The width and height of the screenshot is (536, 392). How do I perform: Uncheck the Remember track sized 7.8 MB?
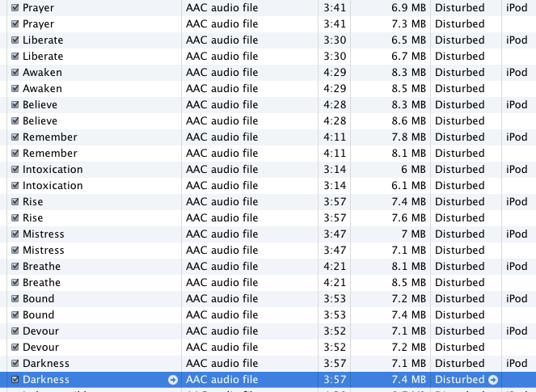pyautogui.click(x=15, y=137)
